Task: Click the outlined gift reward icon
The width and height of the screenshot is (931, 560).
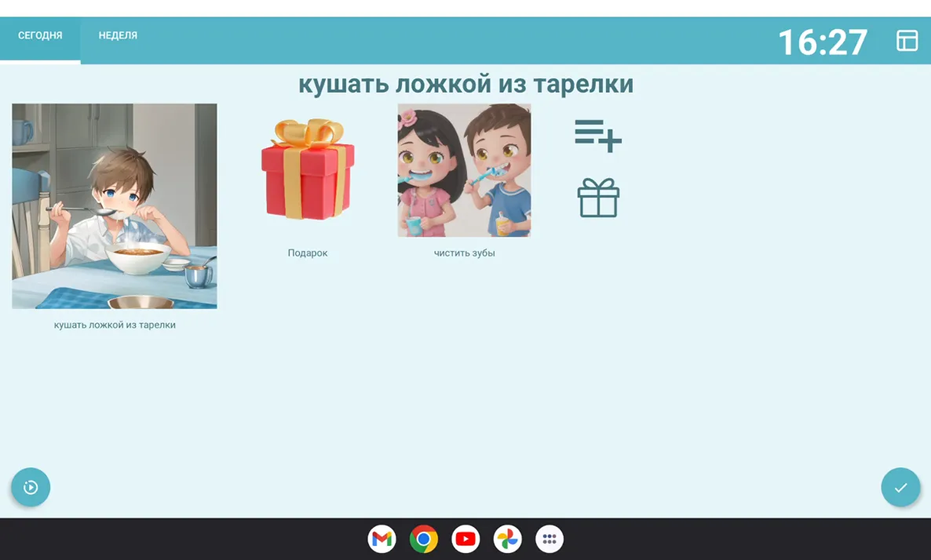Action: pyautogui.click(x=598, y=198)
